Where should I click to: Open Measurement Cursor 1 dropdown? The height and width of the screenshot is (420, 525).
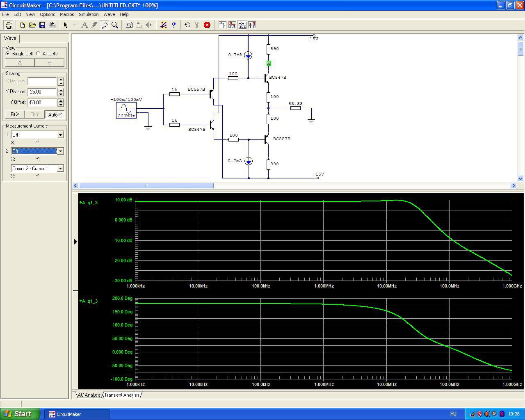point(60,135)
